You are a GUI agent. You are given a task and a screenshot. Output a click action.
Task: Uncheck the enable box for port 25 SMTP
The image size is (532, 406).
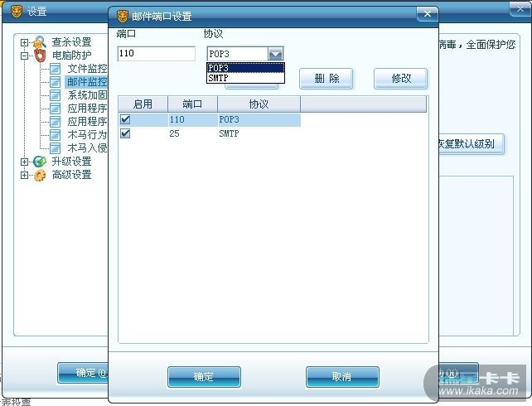(125, 133)
